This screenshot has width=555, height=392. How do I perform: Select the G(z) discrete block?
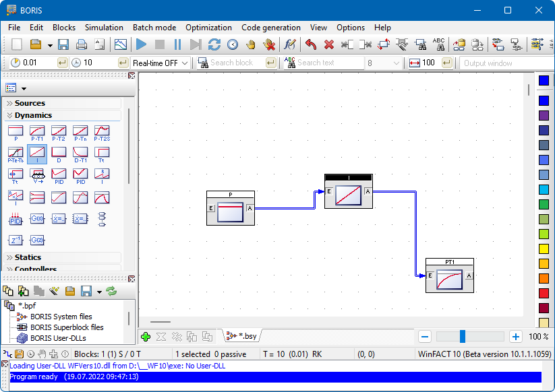[37, 240]
